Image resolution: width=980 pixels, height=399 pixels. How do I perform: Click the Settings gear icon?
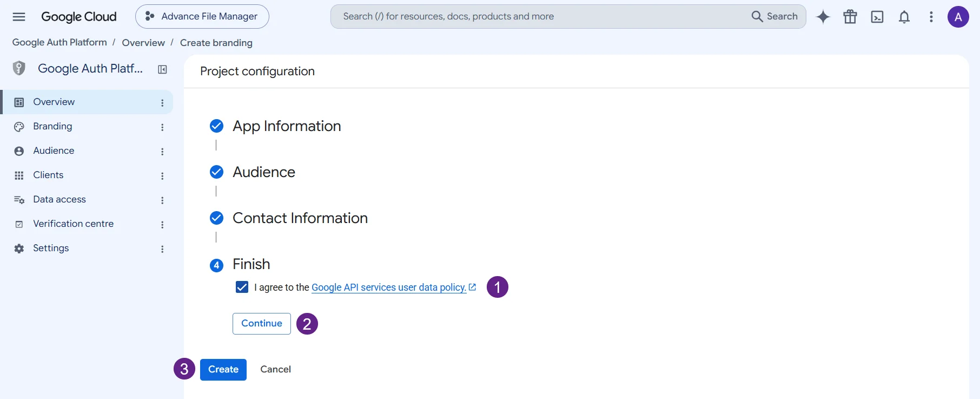pos(19,248)
